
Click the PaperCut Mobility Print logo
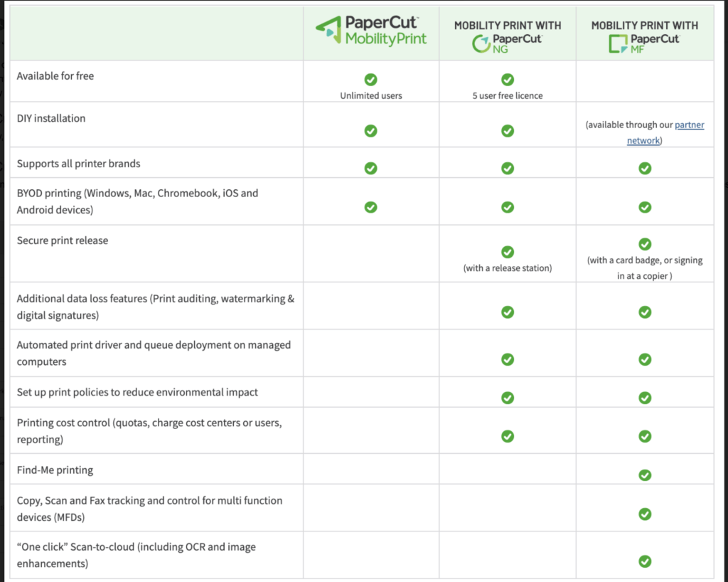(370, 31)
